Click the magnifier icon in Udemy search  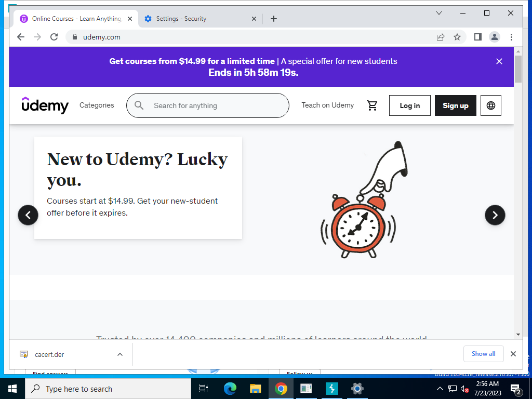tap(139, 105)
